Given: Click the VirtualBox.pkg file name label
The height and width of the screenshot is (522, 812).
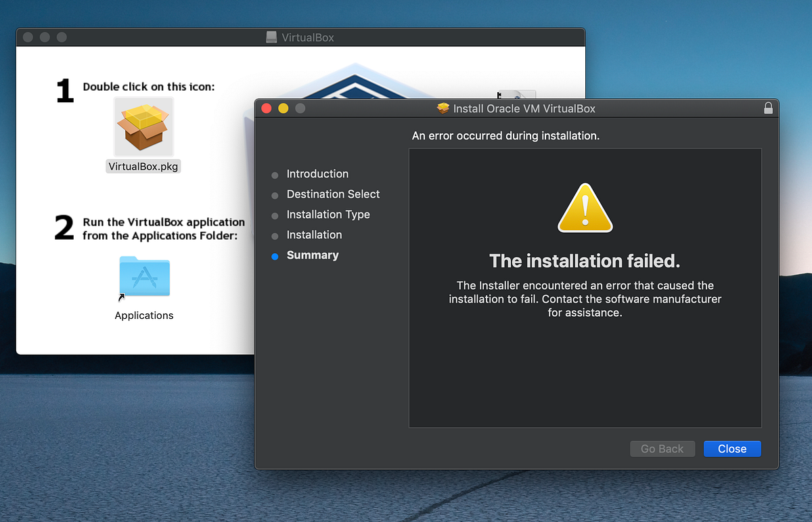Looking at the screenshot, I should pyautogui.click(x=143, y=166).
